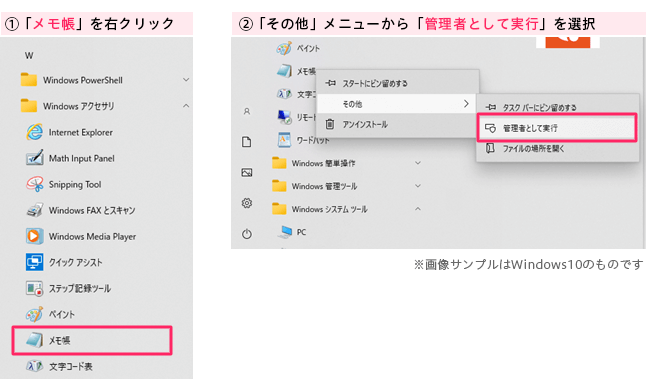Select ファイルの場所を開く option

coord(557,149)
